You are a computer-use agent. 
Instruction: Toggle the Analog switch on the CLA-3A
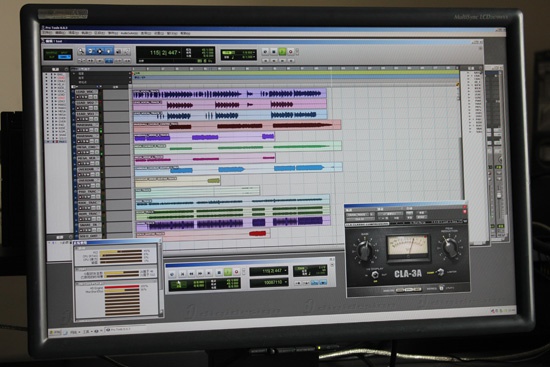click(409, 290)
